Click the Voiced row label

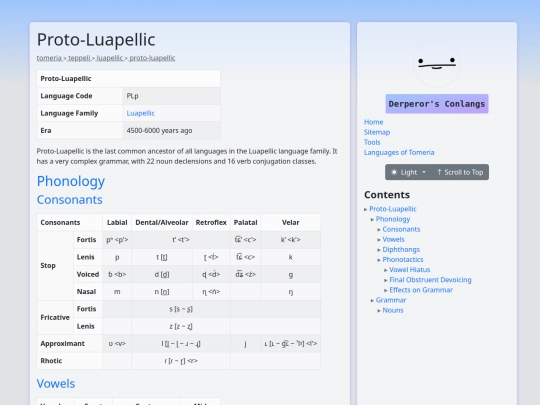[88, 274]
